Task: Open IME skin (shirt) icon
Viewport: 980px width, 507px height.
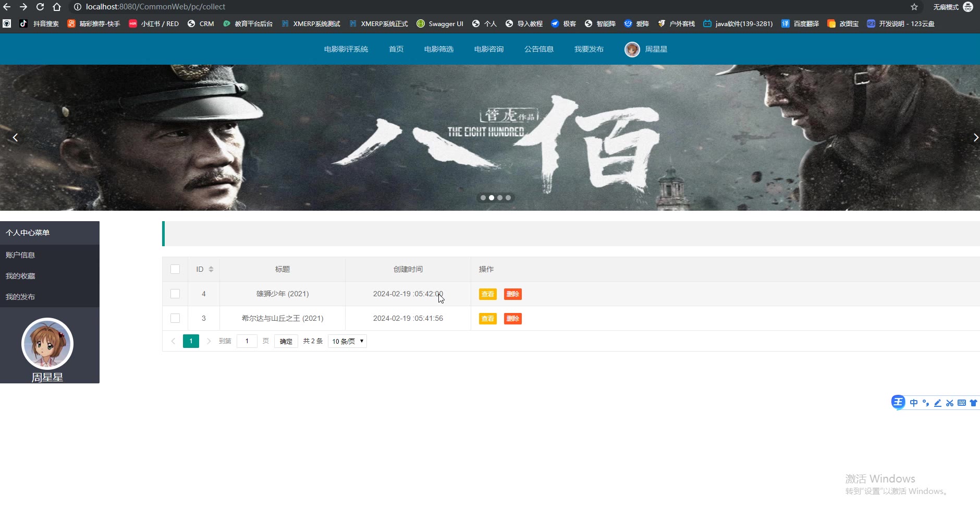Action: (973, 403)
